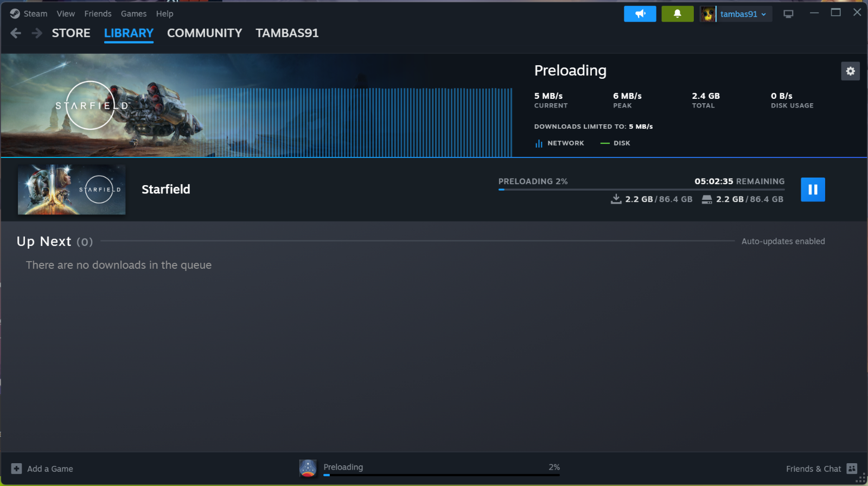Click the Starfield preloading progress bar
Viewport: 868px width, 486px height.
pyautogui.click(x=641, y=190)
